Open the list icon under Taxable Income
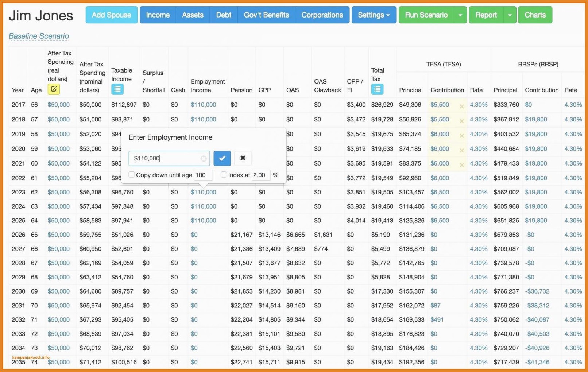Screen dimensions: 588x372 point(117,89)
